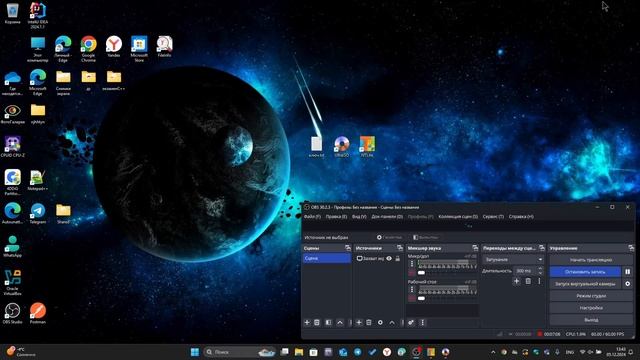The image size is (640, 360).
Task: Remove the source via Источники trash icon
Action: [369, 322]
